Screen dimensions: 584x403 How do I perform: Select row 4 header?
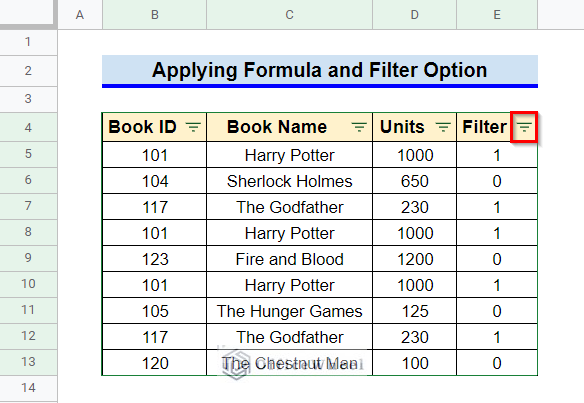point(28,127)
